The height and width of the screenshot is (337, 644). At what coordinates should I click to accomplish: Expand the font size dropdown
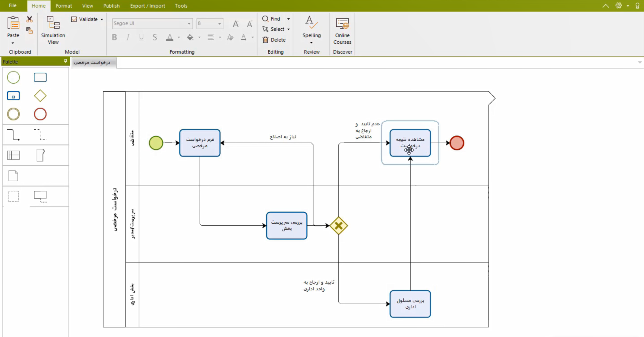point(220,24)
